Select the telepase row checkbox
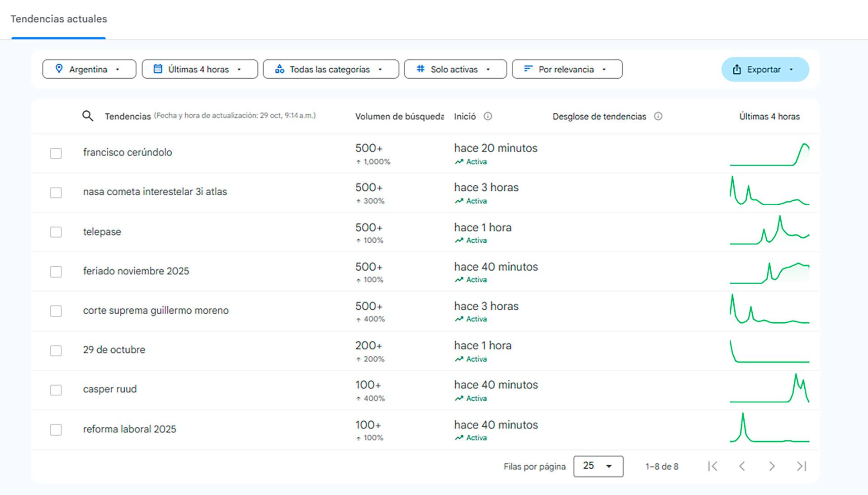 pyautogui.click(x=56, y=232)
